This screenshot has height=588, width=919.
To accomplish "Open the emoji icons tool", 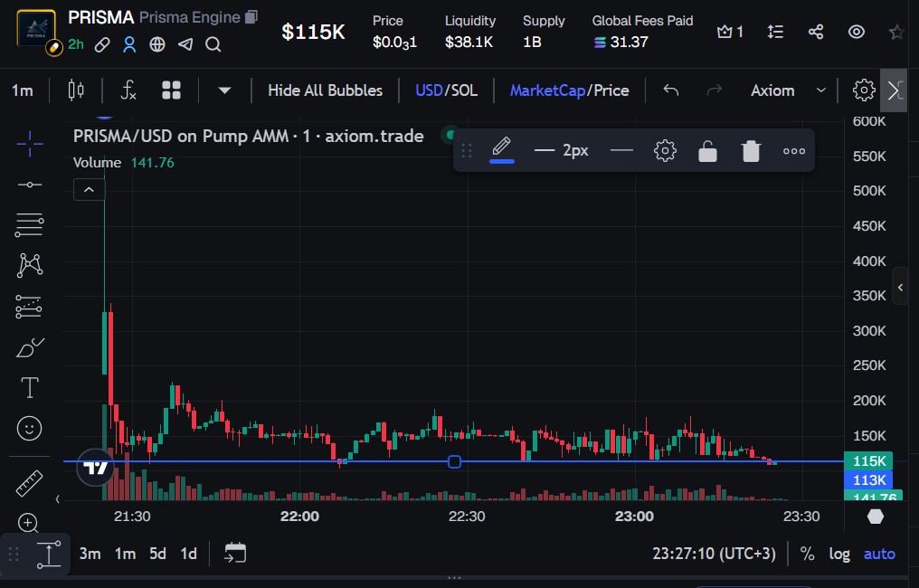I will 29,429.
